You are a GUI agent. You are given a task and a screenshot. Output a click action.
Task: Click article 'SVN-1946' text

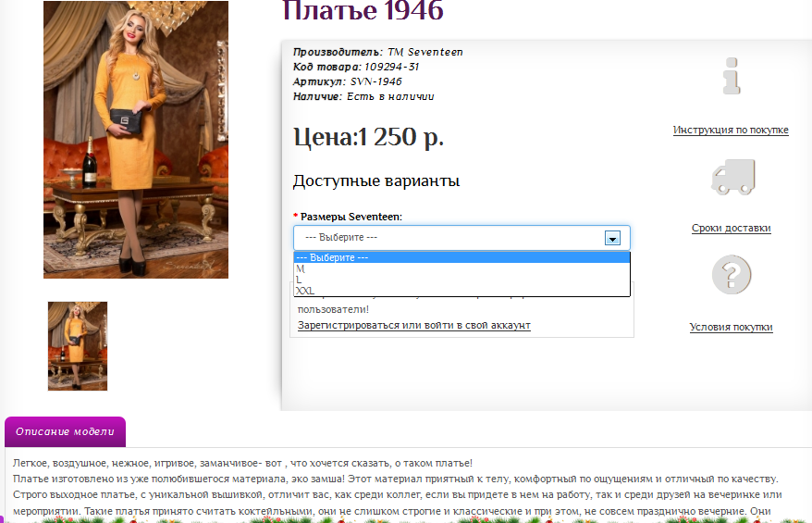376,81
